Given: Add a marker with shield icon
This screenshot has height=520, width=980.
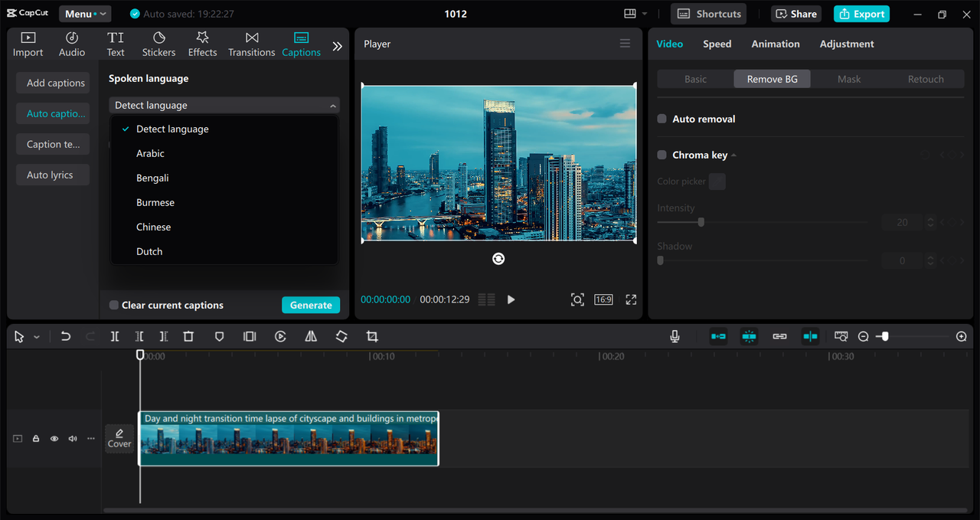Looking at the screenshot, I should coord(220,336).
